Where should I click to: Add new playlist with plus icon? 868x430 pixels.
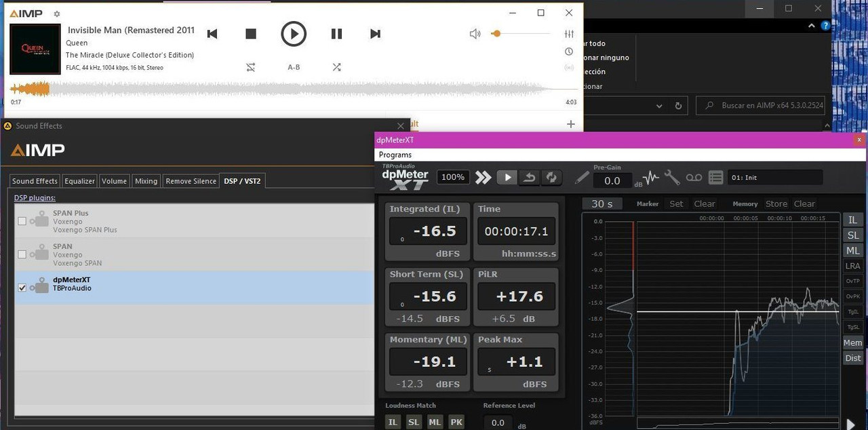pyautogui.click(x=571, y=124)
